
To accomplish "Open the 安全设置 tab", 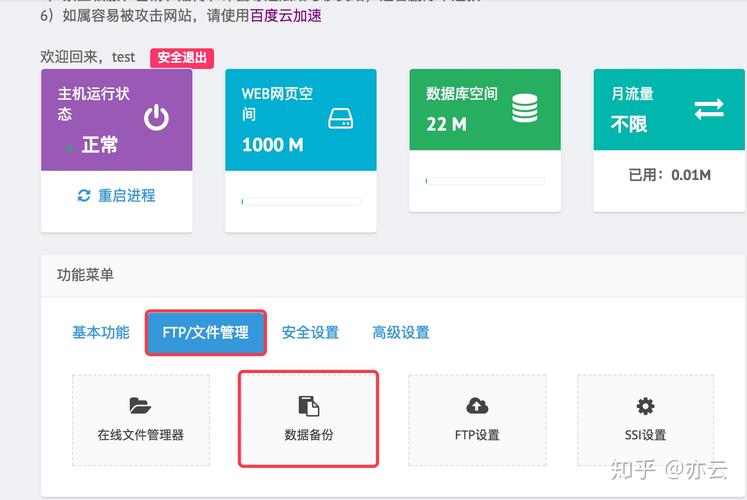I will pyautogui.click(x=310, y=332).
